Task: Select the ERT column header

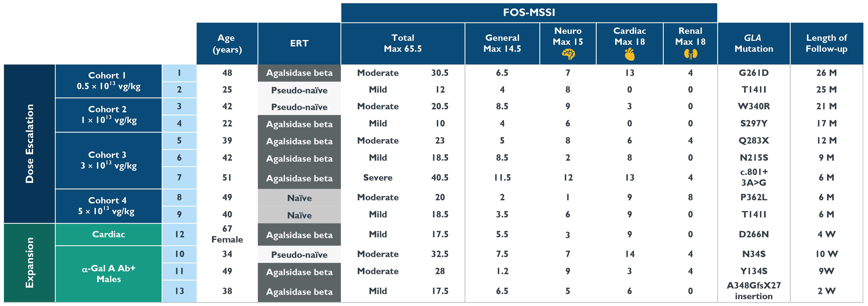Action: [299, 43]
